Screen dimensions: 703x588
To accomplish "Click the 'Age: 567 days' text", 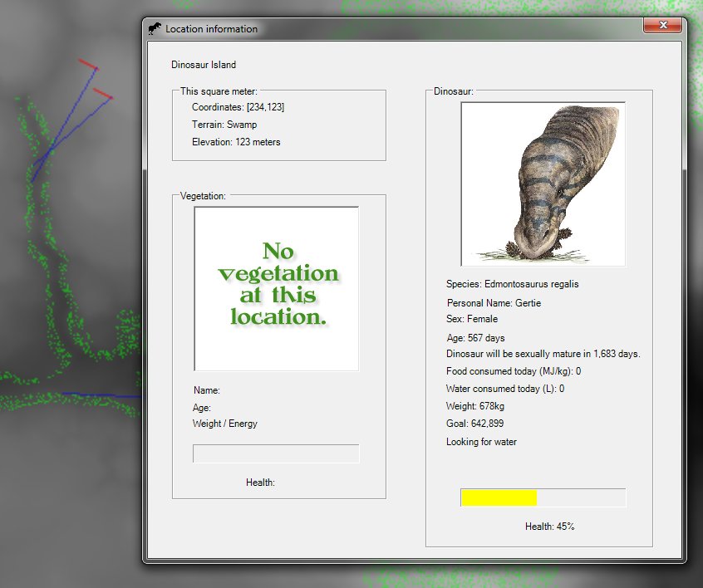I will click(x=475, y=338).
